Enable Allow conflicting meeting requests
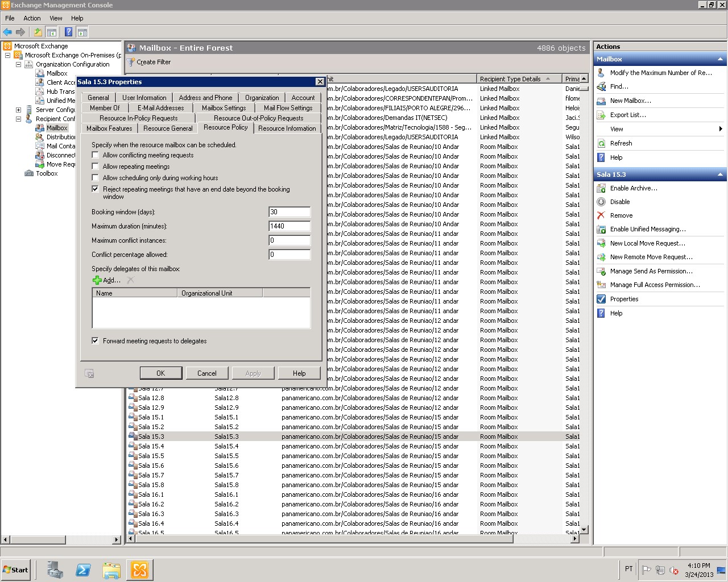The height and width of the screenshot is (582, 728). click(96, 155)
